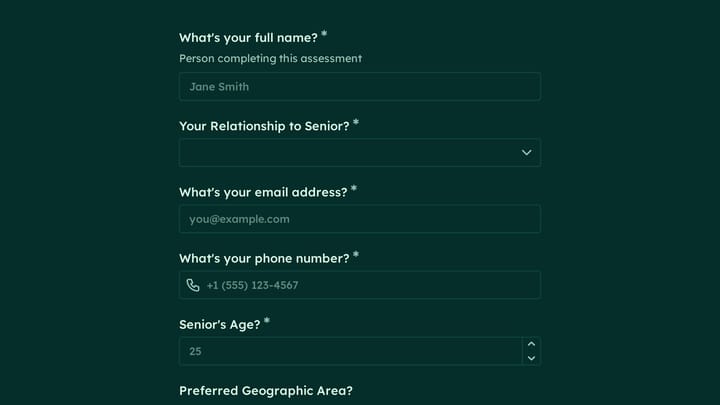The height and width of the screenshot is (405, 720).
Task: Click the "Your Relationship to Senior?" label
Action: coord(264,126)
